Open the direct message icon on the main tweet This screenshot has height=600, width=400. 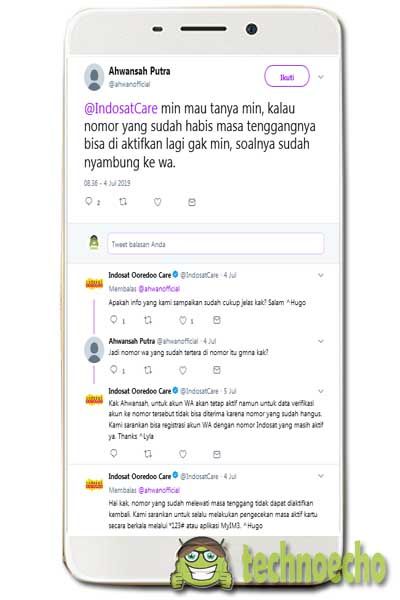point(192,202)
